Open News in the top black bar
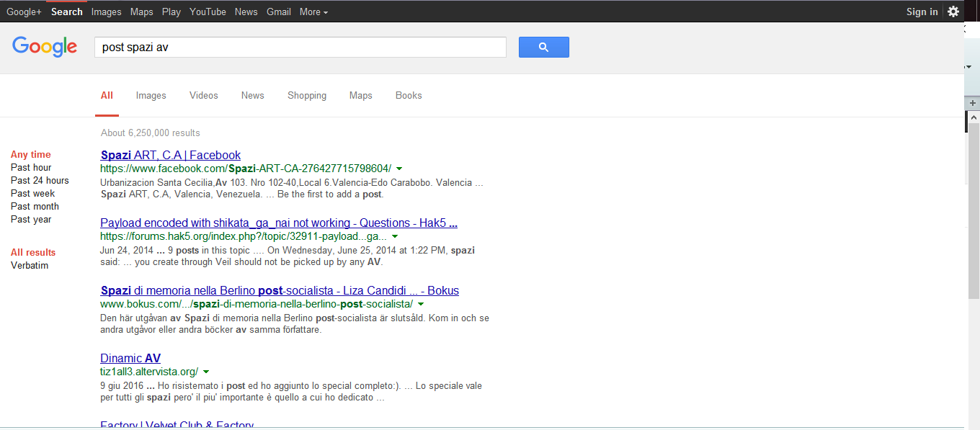Screen dimensions: 980x430 246,12
